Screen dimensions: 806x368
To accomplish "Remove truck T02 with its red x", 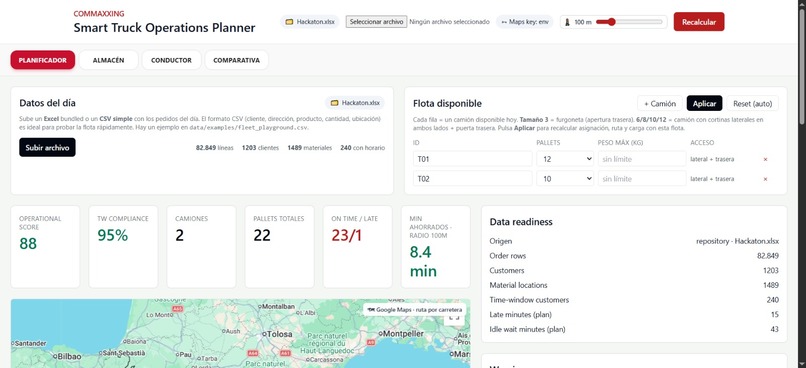I will (x=765, y=179).
